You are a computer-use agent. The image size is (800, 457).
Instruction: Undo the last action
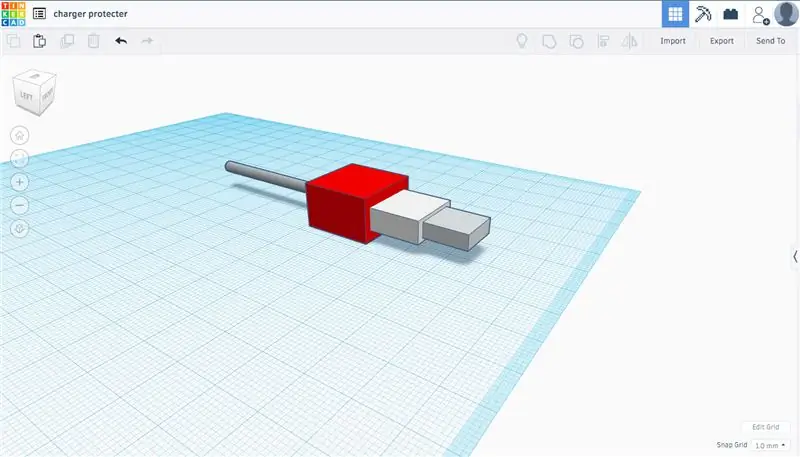(121, 41)
